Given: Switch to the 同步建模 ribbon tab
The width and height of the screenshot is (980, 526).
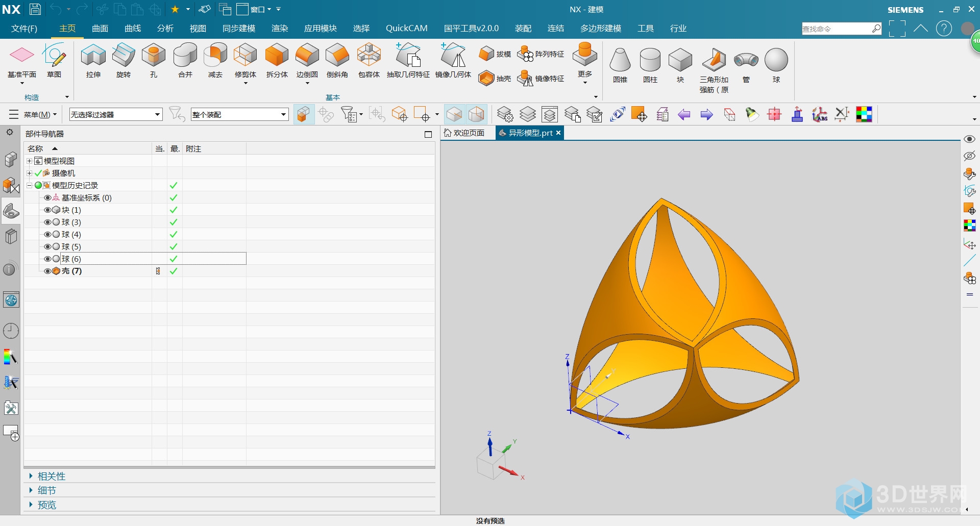Looking at the screenshot, I should 239,29.
